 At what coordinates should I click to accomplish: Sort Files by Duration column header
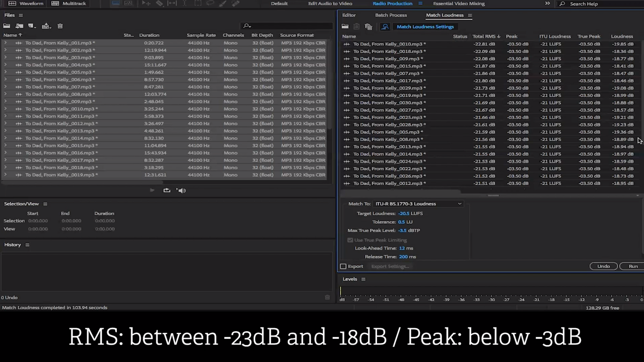[149, 35]
